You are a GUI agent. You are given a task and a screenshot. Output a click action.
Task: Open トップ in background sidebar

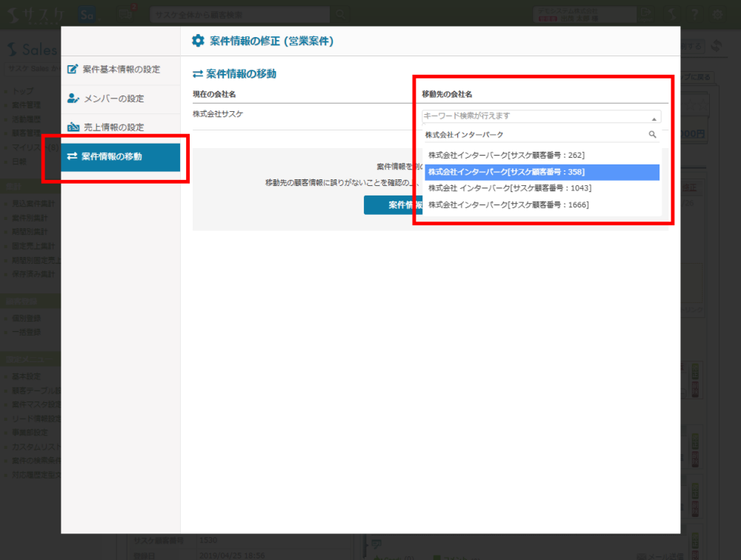point(23,90)
